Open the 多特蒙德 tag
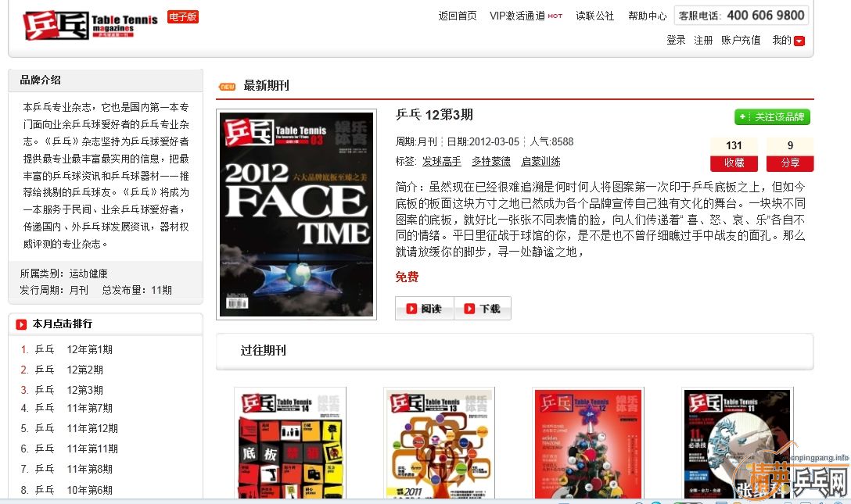The height and width of the screenshot is (504, 851). (x=491, y=162)
